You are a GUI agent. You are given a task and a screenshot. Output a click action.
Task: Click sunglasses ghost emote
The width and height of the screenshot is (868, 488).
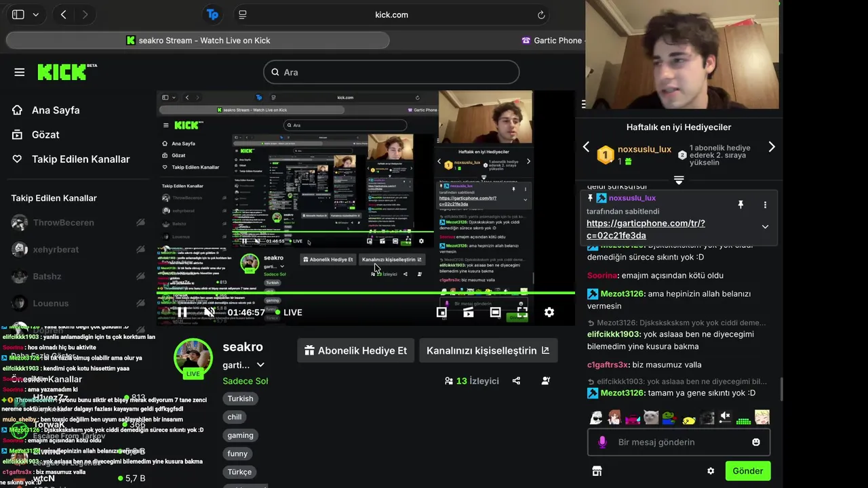tap(595, 418)
